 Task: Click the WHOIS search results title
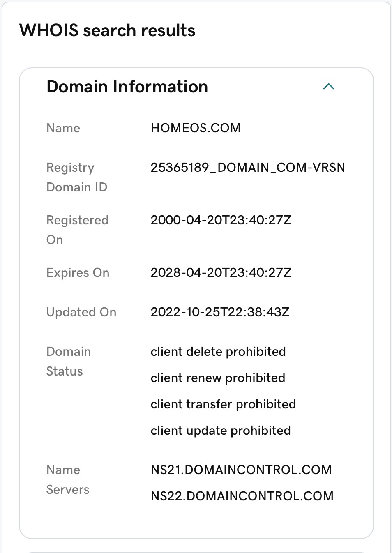(x=107, y=30)
